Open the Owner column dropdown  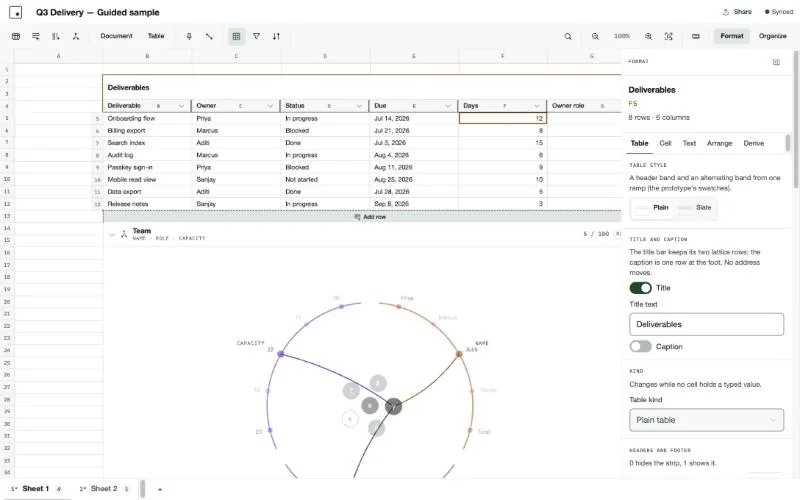click(x=270, y=106)
